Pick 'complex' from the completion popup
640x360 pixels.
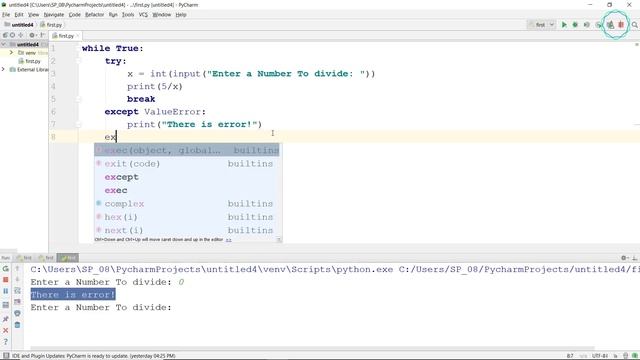187,204
